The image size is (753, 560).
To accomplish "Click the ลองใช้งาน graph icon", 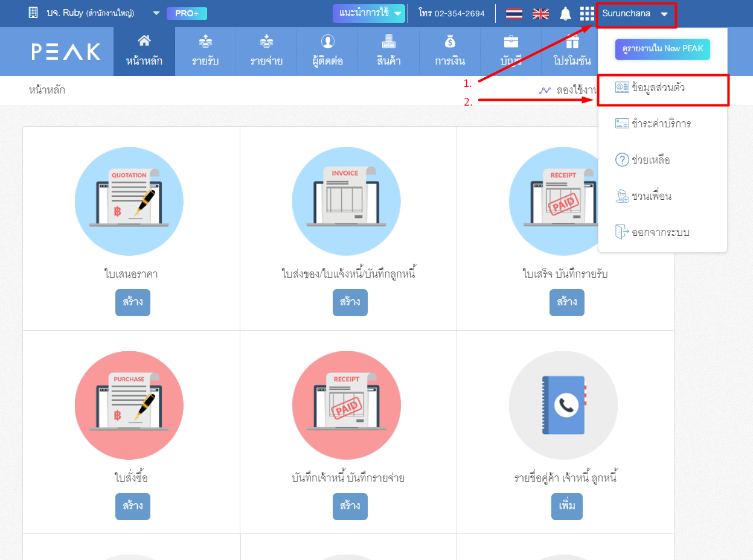I will (545, 91).
